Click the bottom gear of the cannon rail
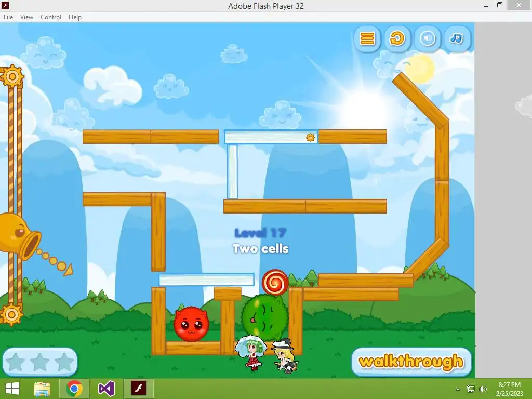This screenshot has width=532, height=399. 11,314
